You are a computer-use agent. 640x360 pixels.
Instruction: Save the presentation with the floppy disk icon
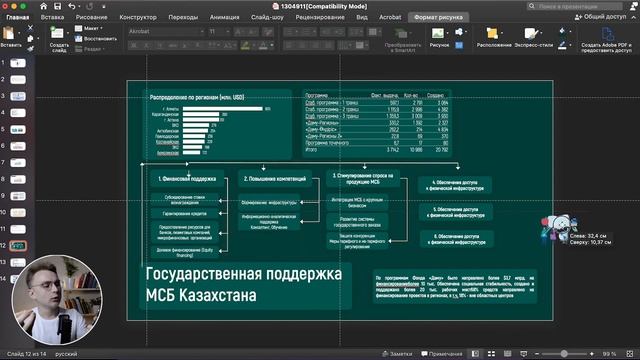(58, 6)
